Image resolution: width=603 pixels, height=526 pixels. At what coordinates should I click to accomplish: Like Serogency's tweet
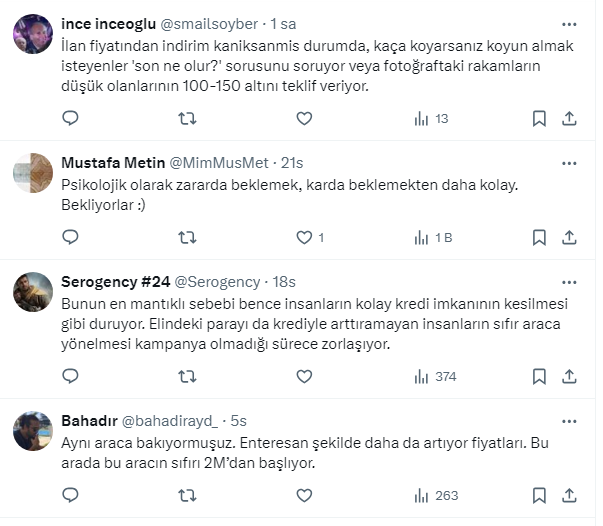tap(305, 377)
